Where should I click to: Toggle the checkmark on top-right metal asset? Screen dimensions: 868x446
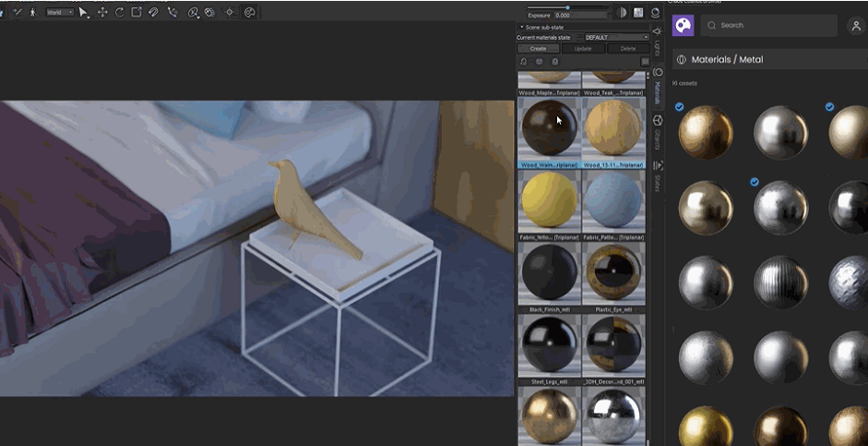coord(829,107)
